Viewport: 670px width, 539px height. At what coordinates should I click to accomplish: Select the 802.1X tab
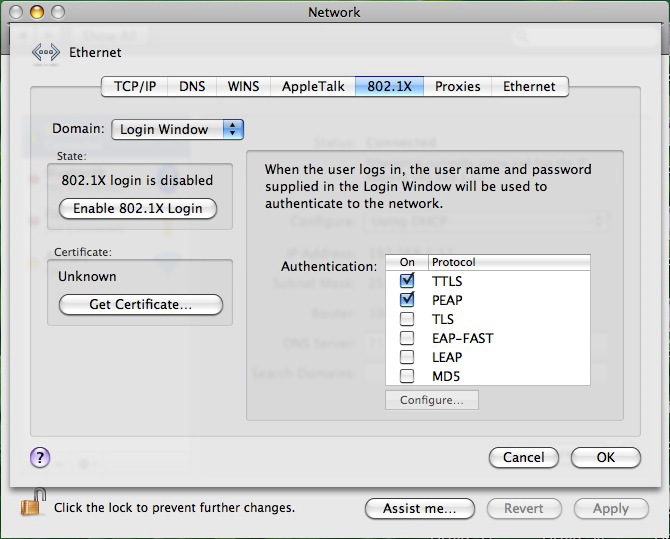click(389, 86)
